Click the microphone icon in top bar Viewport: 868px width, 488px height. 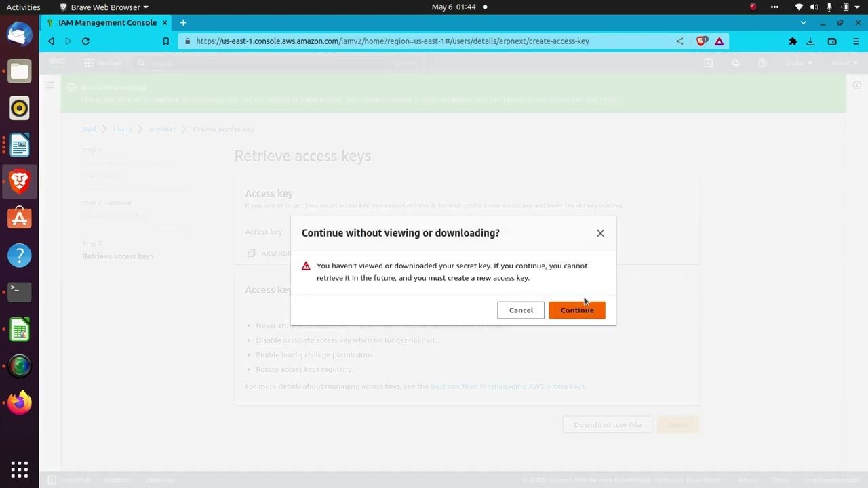pyautogui.click(x=829, y=7)
